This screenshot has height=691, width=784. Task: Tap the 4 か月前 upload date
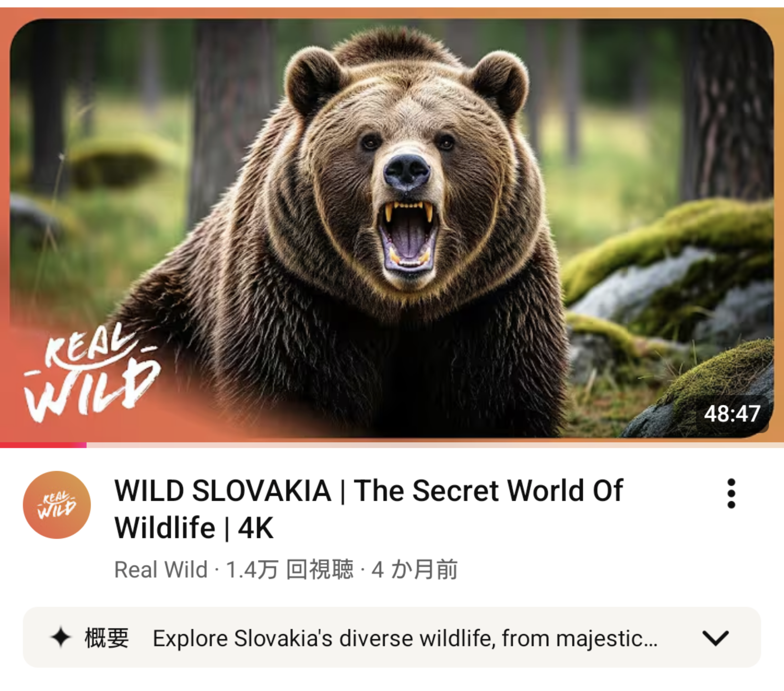point(414,570)
